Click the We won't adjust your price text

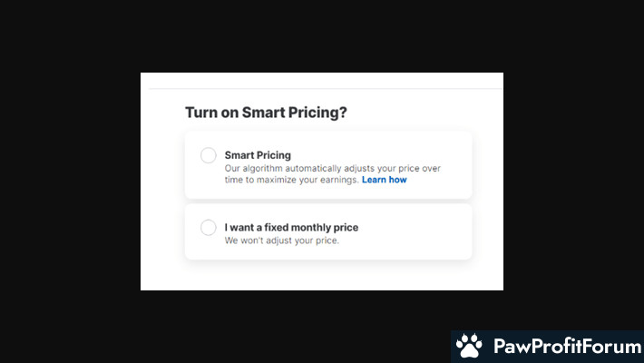282,240
